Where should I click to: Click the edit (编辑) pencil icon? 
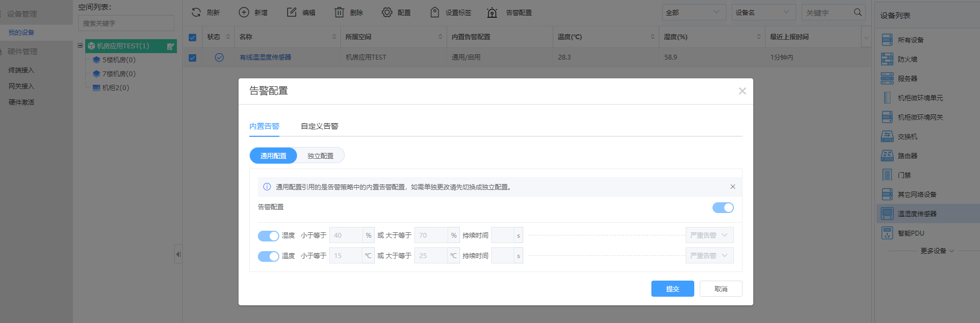(x=292, y=12)
